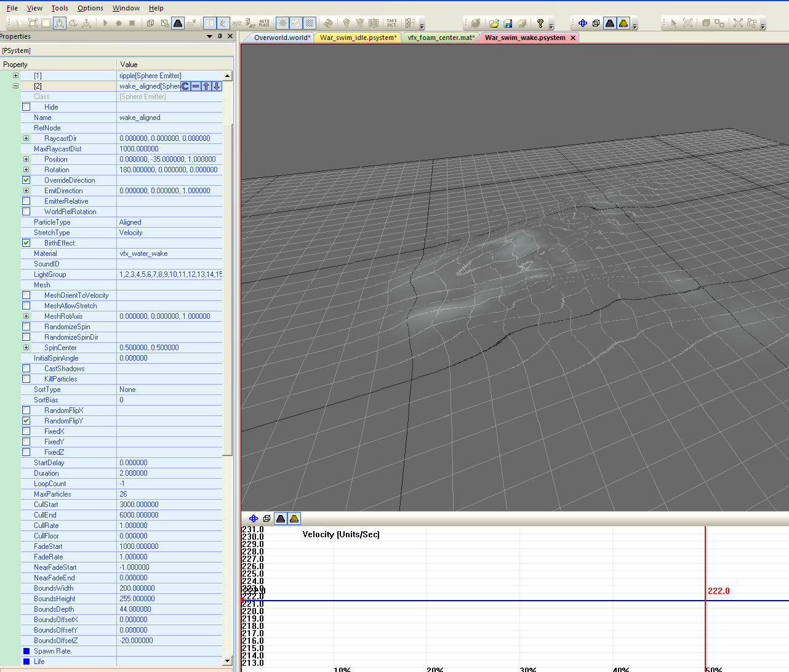Click the Take Pict. toolbar icon
The width and height of the screenshot is (789, 672).
click(x=392, y=23)
